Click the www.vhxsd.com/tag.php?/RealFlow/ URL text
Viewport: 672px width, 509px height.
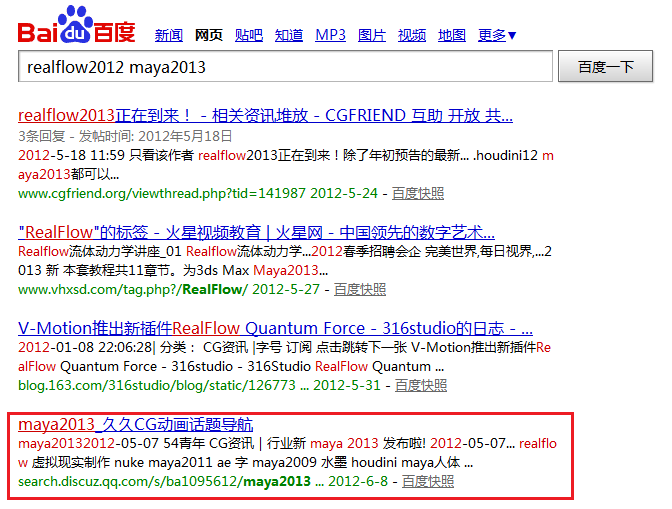(133, 289)
